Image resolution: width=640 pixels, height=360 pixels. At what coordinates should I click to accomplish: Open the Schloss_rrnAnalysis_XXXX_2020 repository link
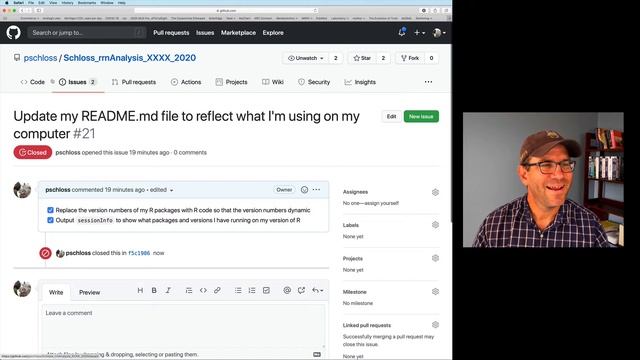coord(129,58)
